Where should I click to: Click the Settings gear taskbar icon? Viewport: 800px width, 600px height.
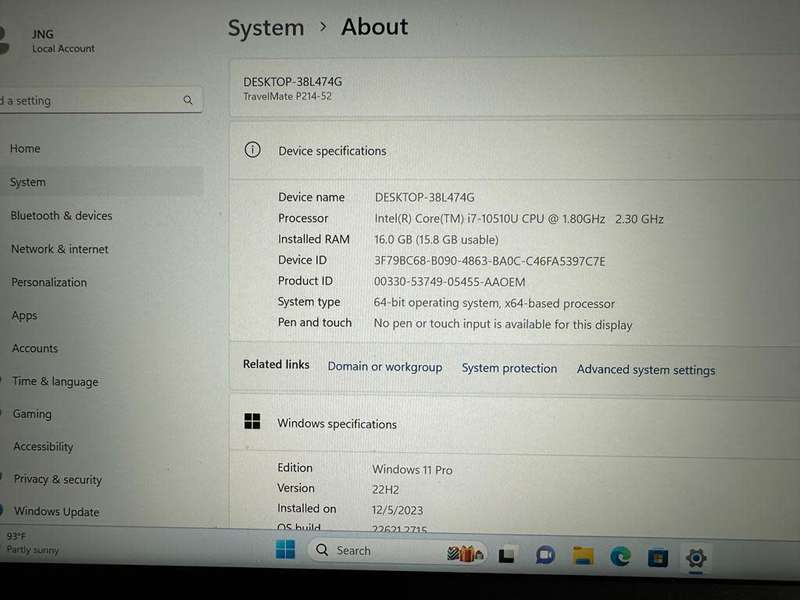(696, 558)
